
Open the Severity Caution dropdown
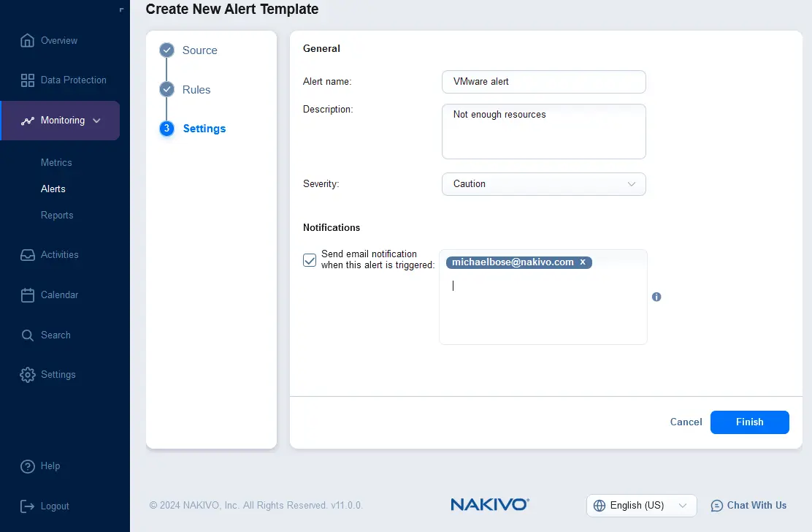point(544,184)
